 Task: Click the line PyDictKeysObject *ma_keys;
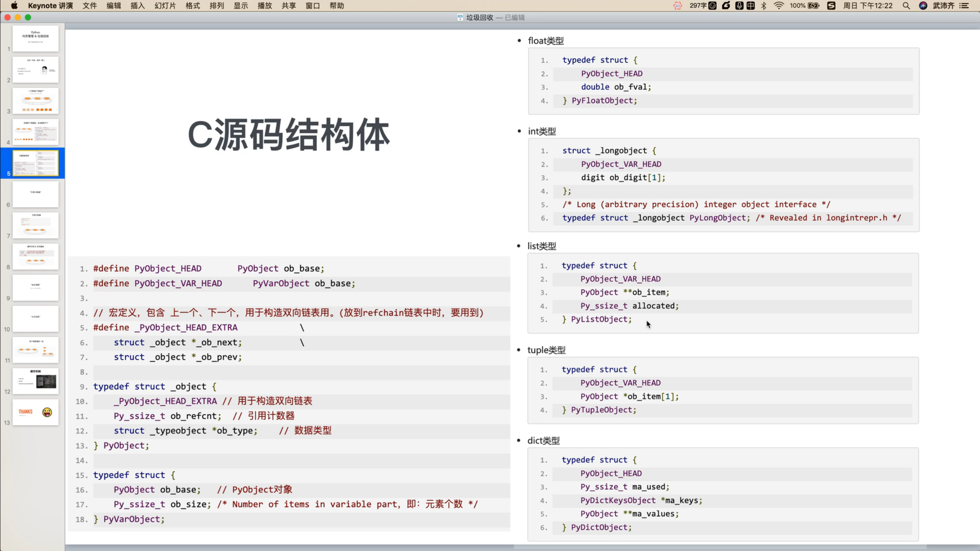(641, 500)
